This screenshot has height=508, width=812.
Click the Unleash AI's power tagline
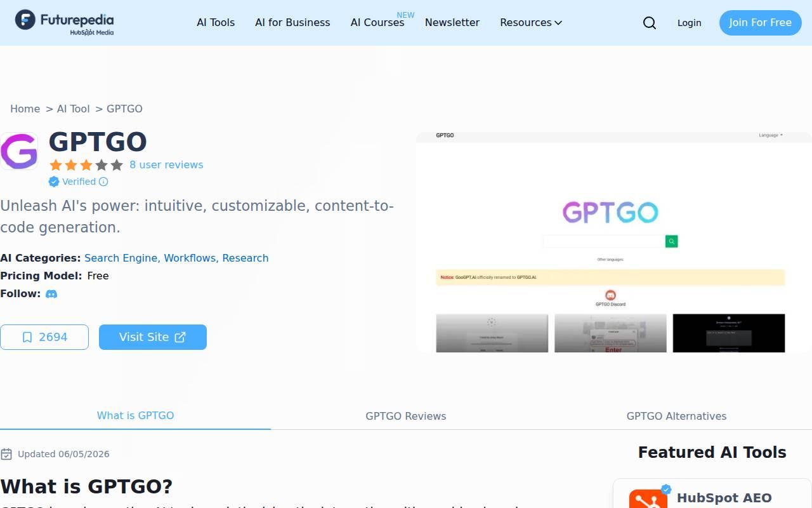coord(197,217)
